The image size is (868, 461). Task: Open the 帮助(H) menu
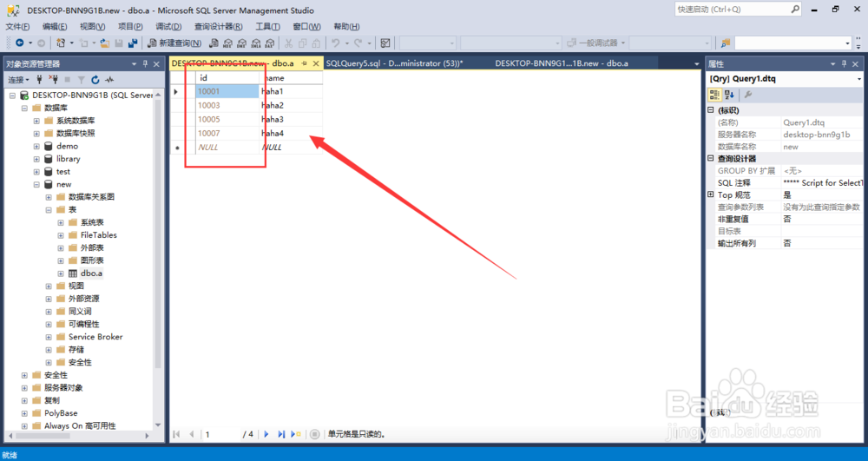tap(346, 27)
